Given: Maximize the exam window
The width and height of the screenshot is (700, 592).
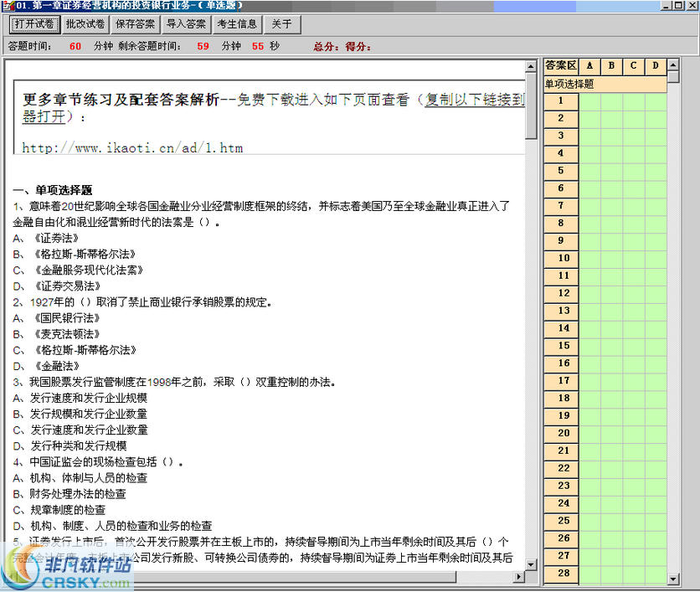Looking at the screenshot, I should pos(678,6).
